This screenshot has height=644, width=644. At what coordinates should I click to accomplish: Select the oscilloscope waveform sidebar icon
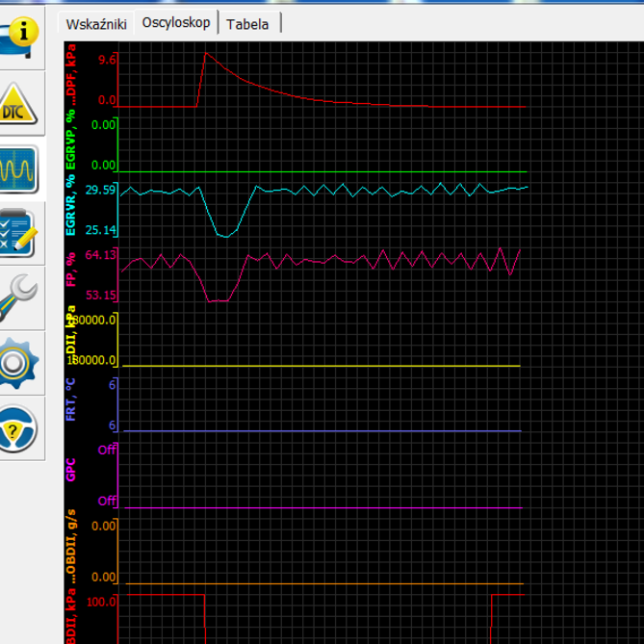pyautogui.click(x=18, y=169)
